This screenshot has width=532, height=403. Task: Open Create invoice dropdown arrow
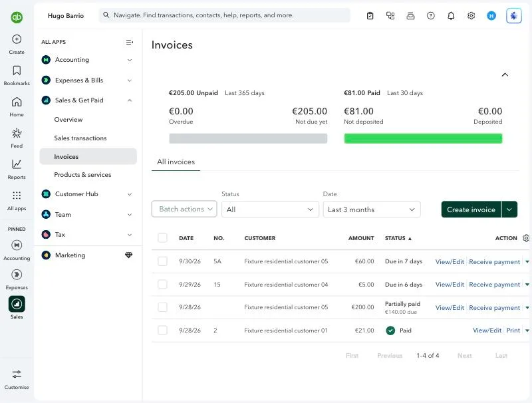tap(509, 209)
